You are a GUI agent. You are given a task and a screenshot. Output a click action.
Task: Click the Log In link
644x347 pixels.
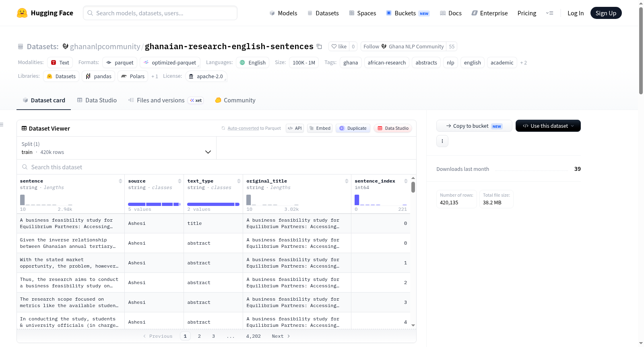576,13
